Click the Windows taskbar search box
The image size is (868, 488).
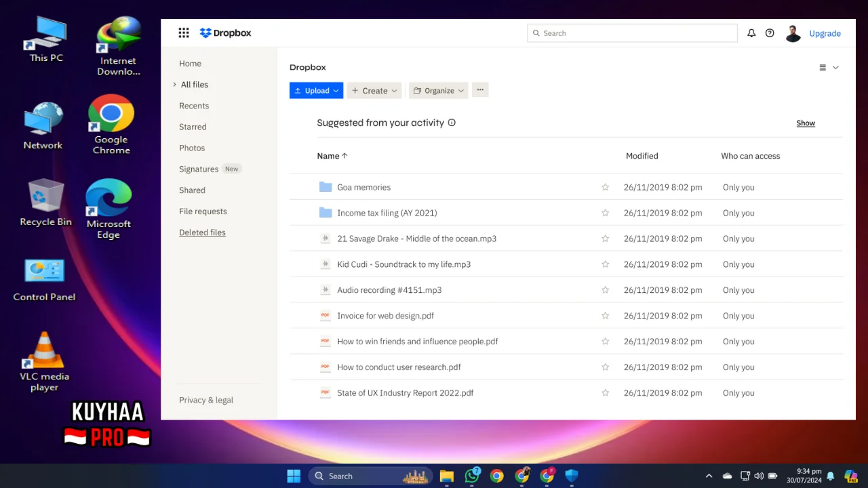tap(371, 476)
